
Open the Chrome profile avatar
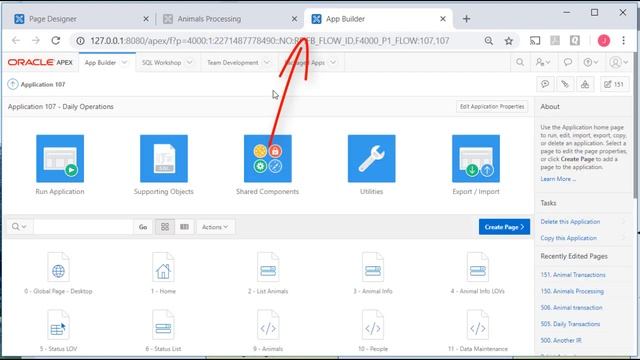coord(604,40)
